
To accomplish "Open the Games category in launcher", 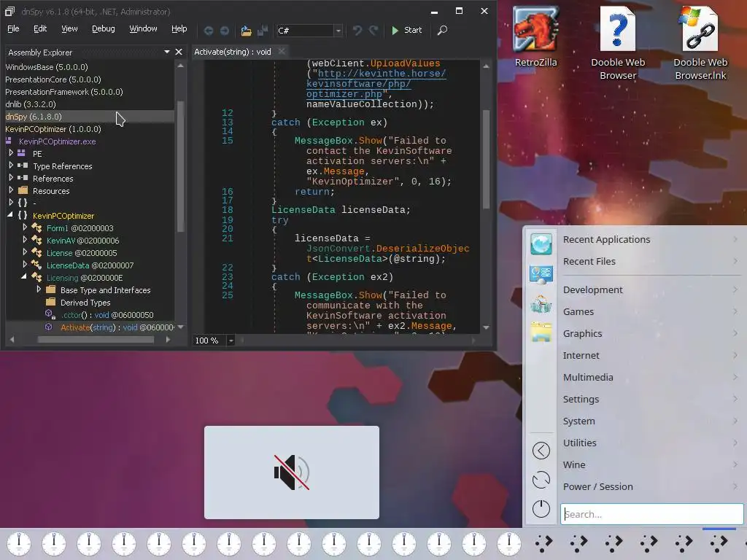I will point(650,312).
